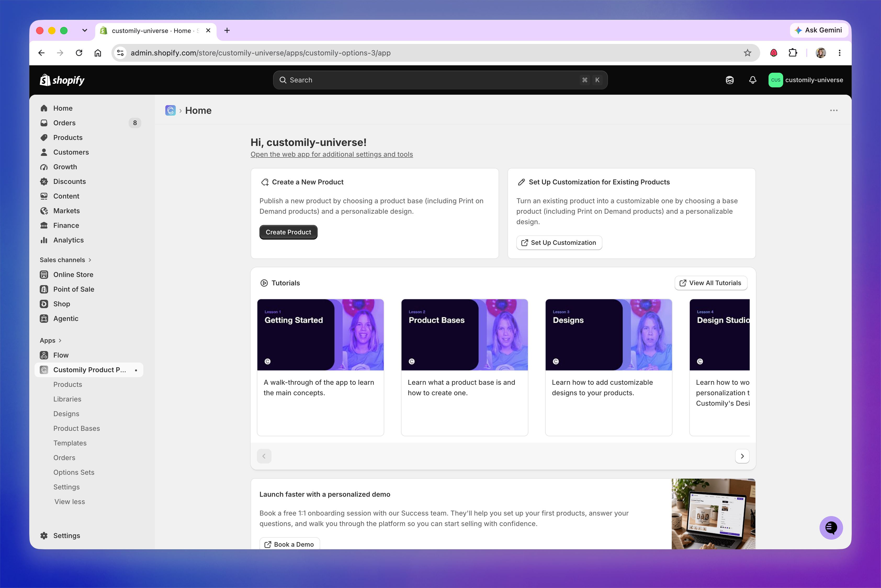The height and width of the screenshot is (588, 881).
Task: Open the Shopify Sidekick assistant icon
Action: [730, 80]
